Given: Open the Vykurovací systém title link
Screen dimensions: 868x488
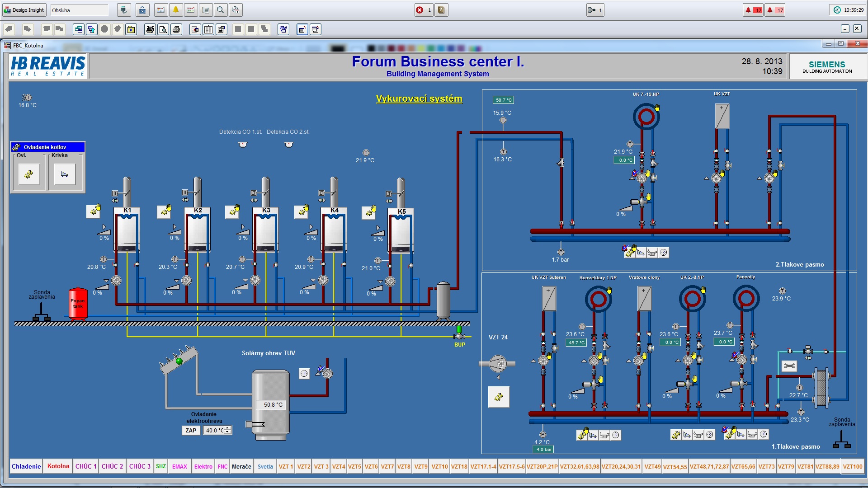Looking at the screenshot, I should pos(419,99).
